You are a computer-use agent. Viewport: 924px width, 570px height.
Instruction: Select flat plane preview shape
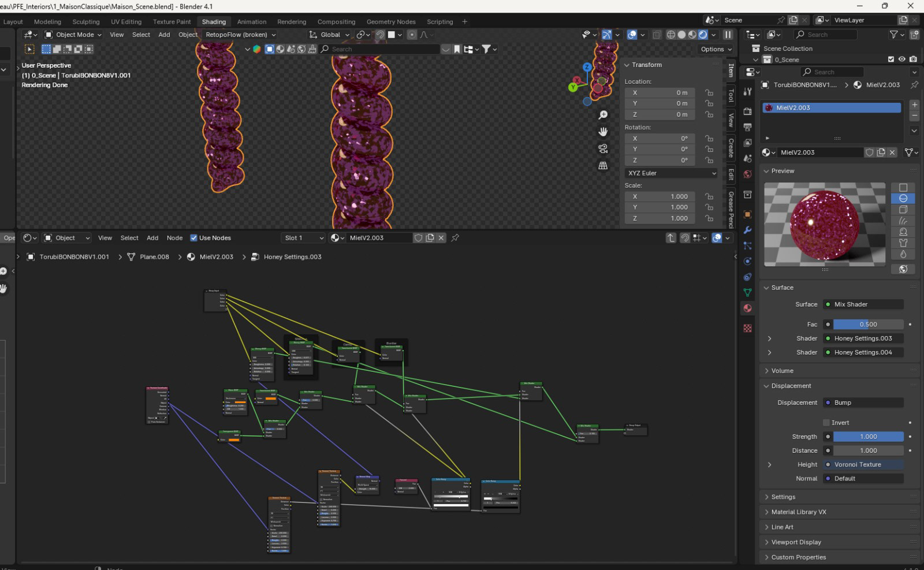click(903, 188)
